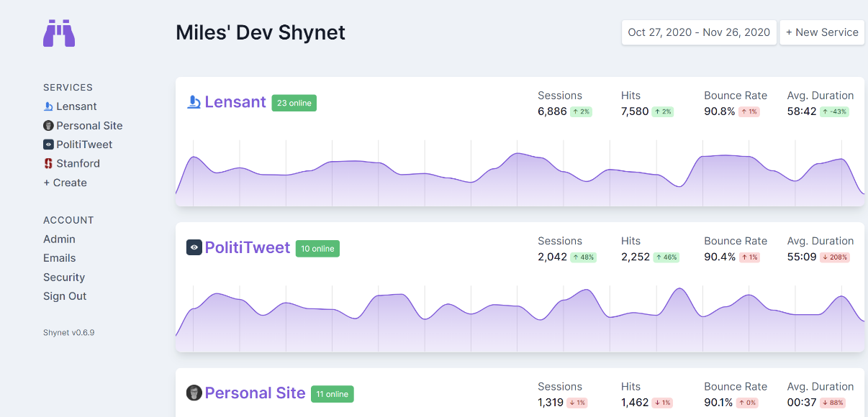
Task: Open the Security settings link
Action: (64, 278)
